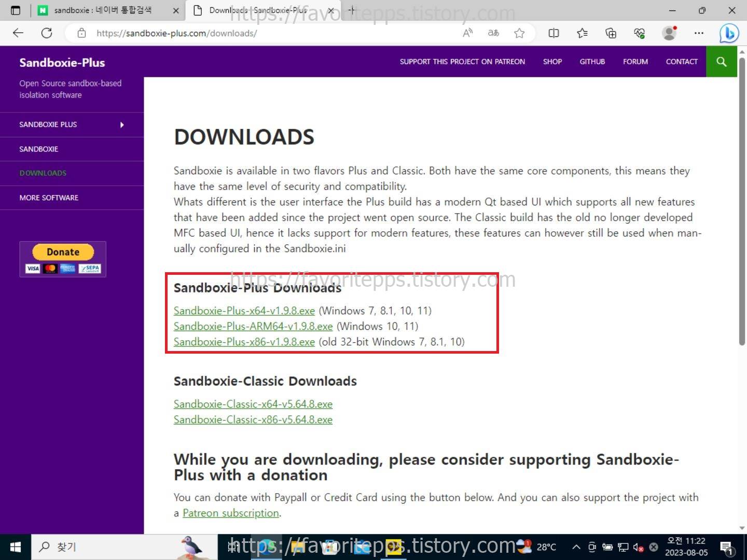
Task: Open the taskbar clock showing 11:22
Action: point(686,547)
